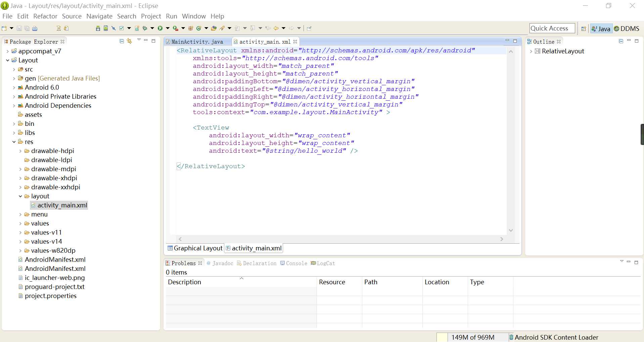644x342 pixels.
Task: Open the Android SDK Manager icon
Action: tap(98, 28)
